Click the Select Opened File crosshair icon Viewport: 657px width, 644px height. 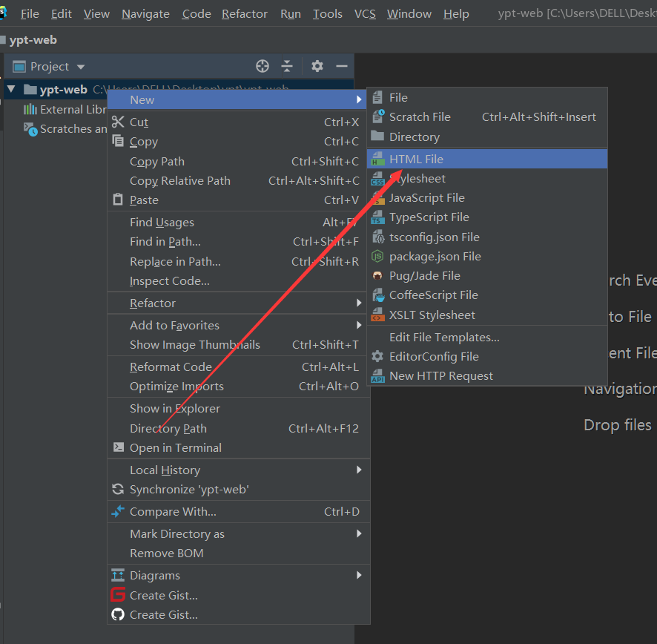pyautogui.click(x=262, y=66)
